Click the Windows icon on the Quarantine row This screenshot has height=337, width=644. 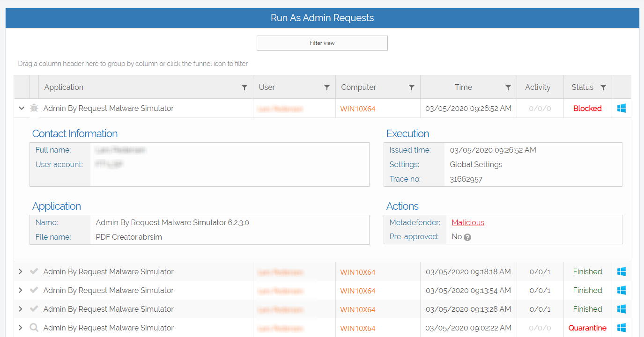(622, 328)
